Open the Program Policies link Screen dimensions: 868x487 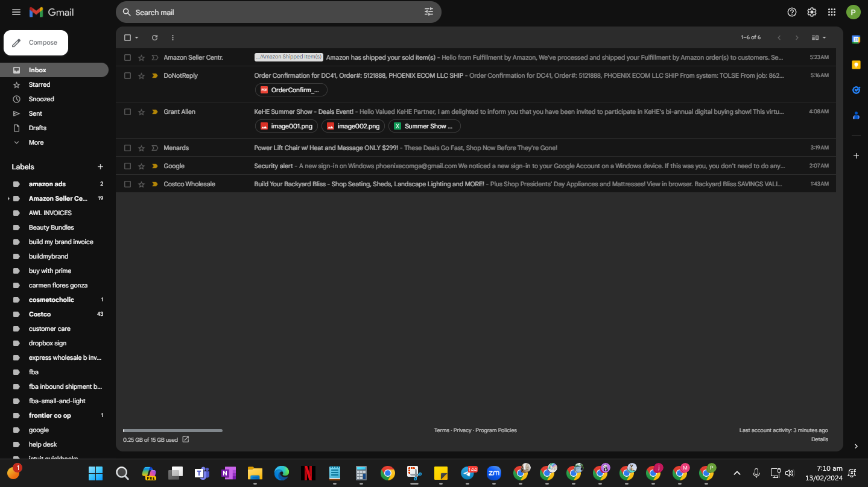tap(496, 430)
